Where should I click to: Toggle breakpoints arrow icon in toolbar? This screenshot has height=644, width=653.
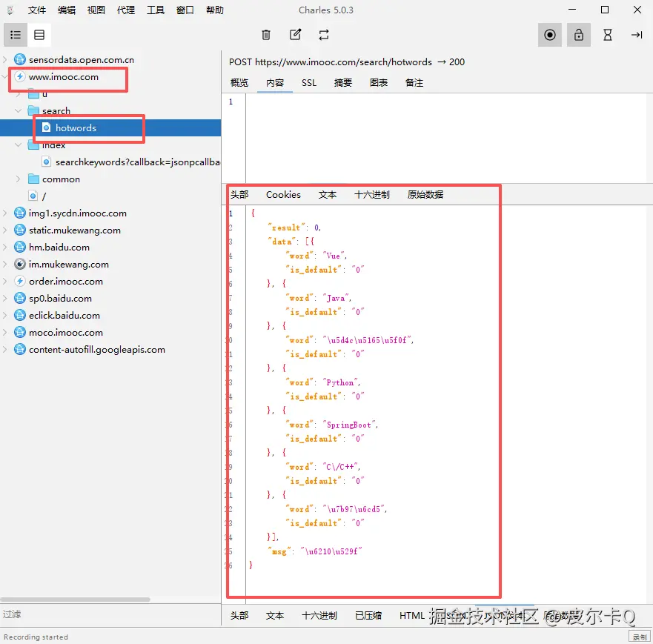(x=637, y=35)
